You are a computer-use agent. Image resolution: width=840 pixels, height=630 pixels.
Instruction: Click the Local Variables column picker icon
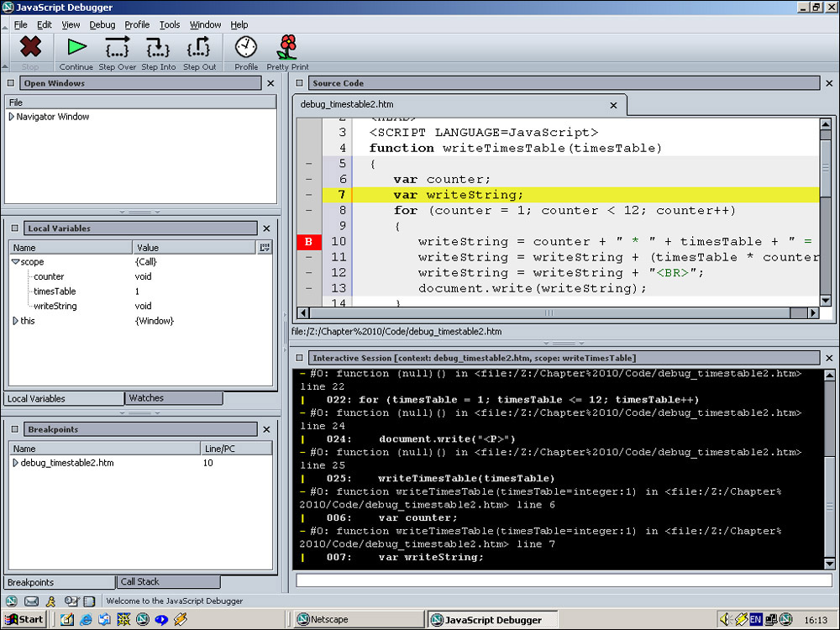(265, 247)
